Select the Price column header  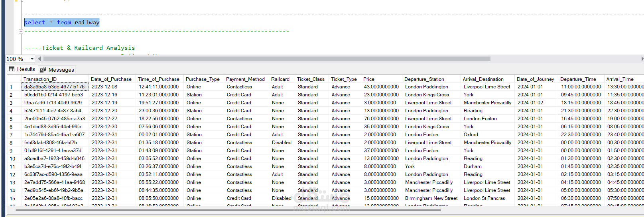(381, 79)
